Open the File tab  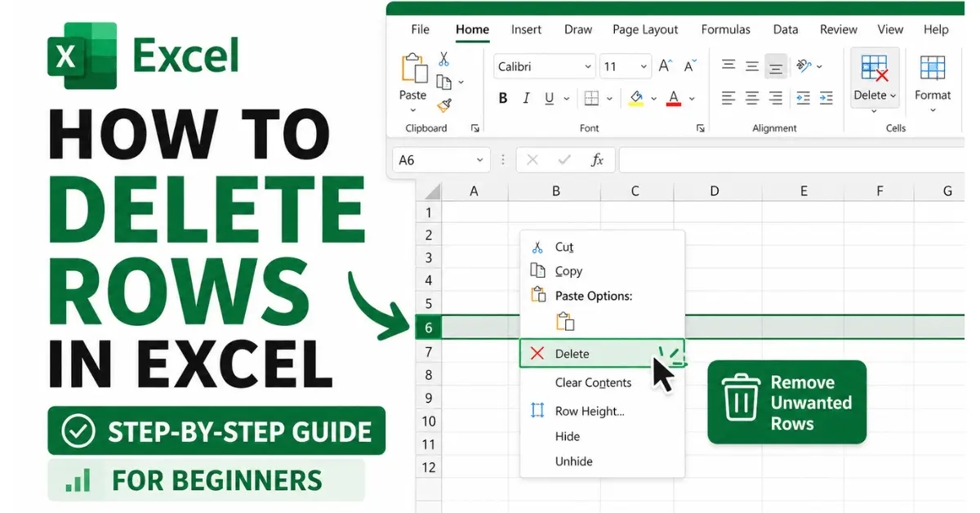[420, 29]
